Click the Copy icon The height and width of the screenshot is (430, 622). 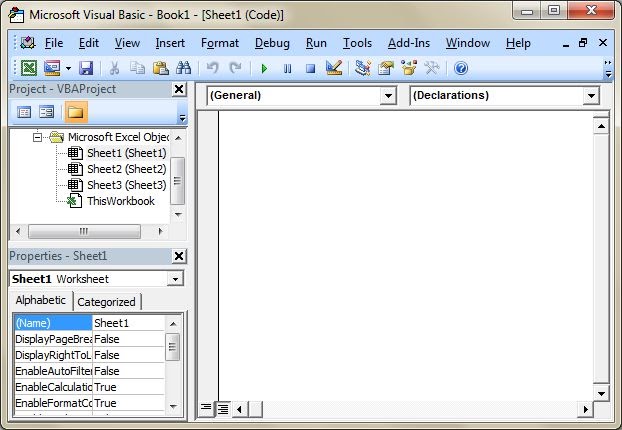click(137, 68)
